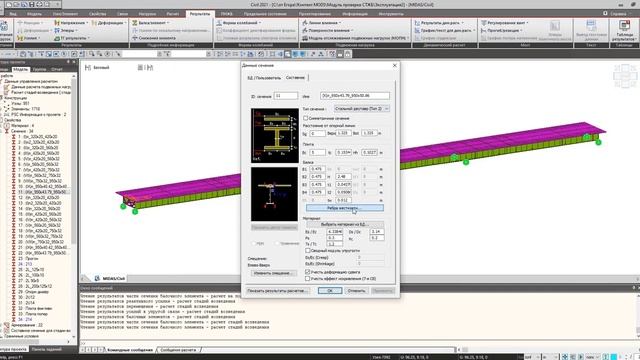The height and width of the screenshot is (360, 640).
Task: Switch to БД/Пользователь tab in dialog
Action: pos(264,78)
